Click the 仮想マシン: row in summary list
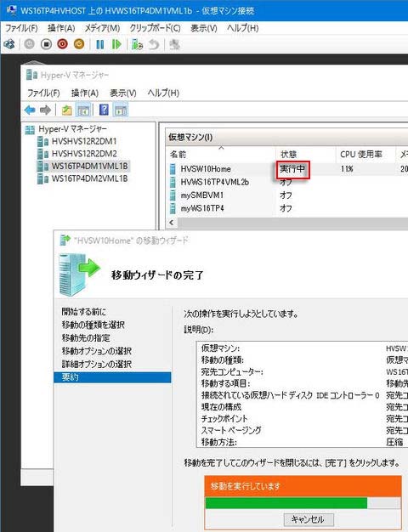408x532 pixels. pos(303,348)
